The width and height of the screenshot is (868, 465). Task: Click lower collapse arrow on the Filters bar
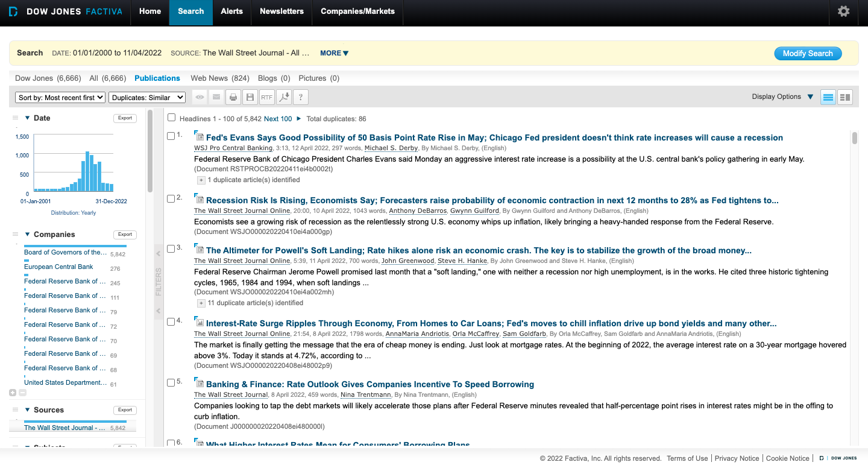tap(159, 311)
